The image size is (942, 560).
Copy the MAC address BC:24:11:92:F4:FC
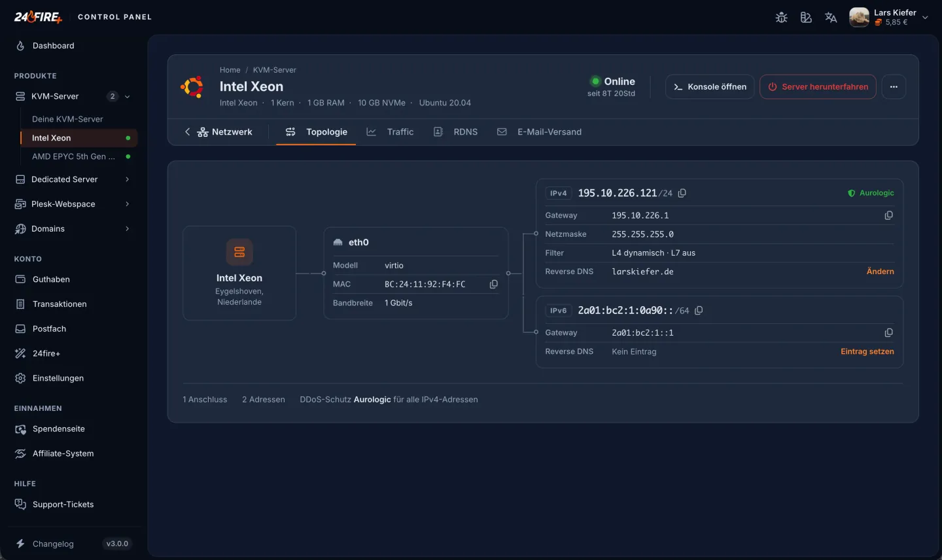(494, 284)
